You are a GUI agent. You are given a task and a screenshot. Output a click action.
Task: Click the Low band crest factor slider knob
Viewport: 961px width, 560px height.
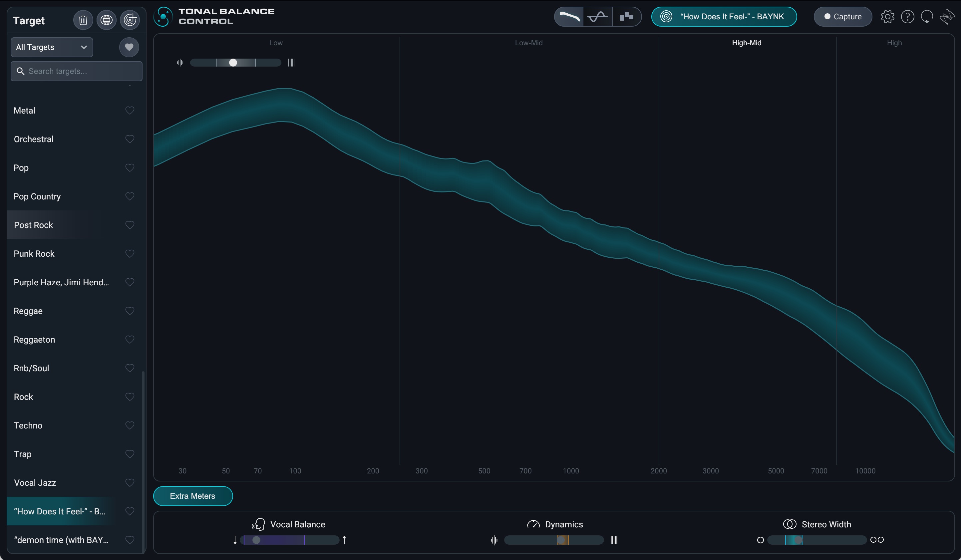click(233, 63)
